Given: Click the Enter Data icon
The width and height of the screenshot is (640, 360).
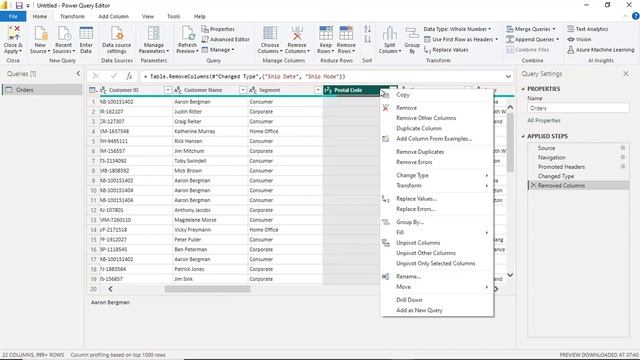Looking at the screenshot, I should coord(86,33).
